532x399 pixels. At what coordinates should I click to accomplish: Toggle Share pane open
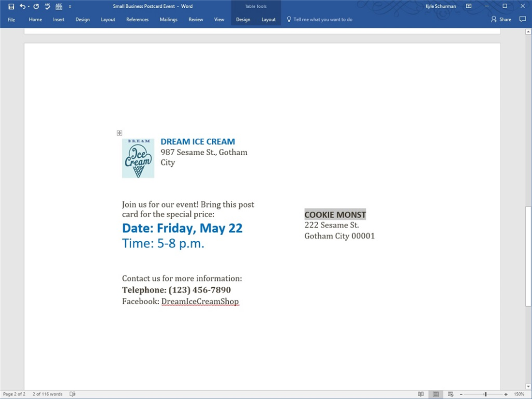coord(501,19)
